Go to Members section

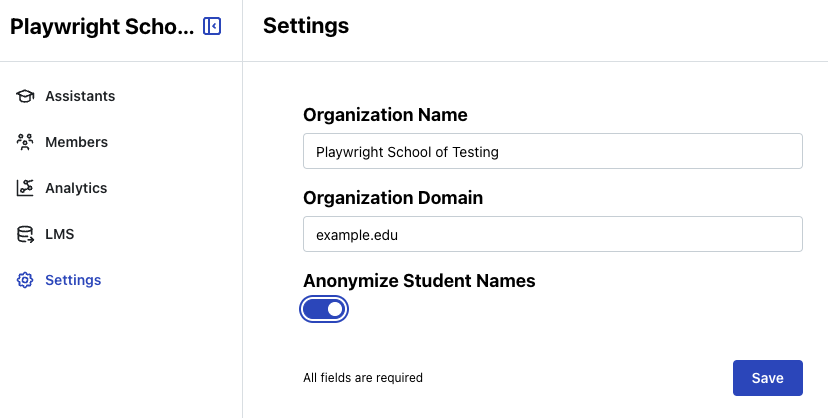tap(76, 142)
